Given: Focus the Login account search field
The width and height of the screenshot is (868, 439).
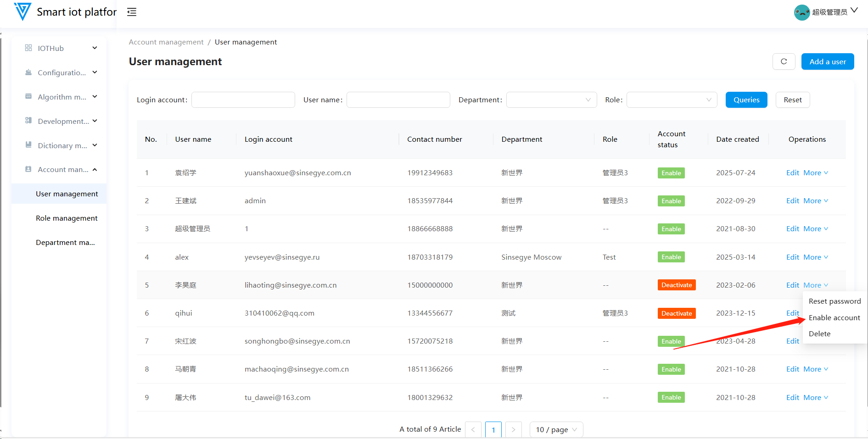Looking at the screenshot, I should [x=243, y=100].
